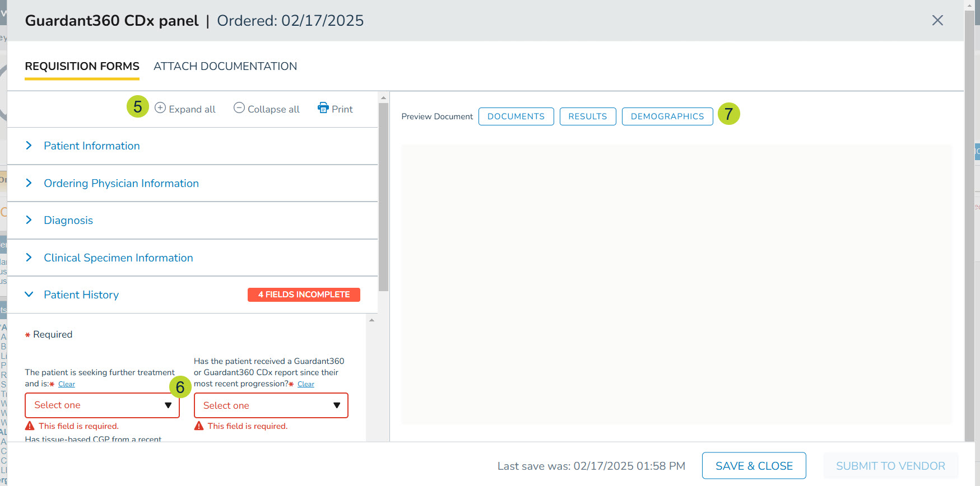
Task: Collapse the Patient History section
Action: tap(29, 295)
